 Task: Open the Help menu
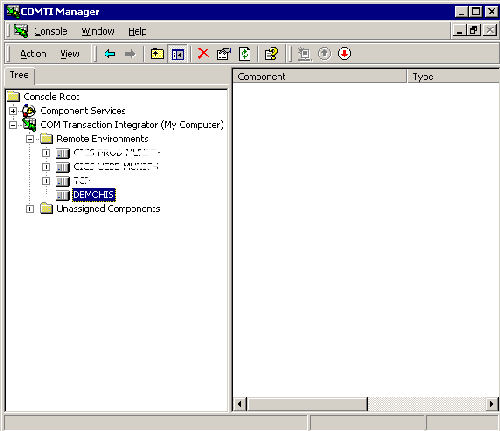137,31
